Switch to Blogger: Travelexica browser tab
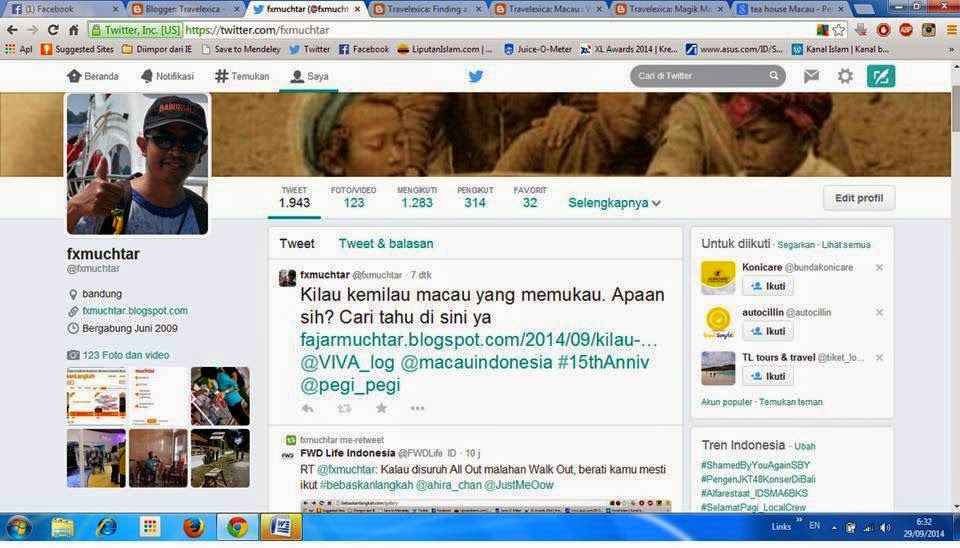 coord(184,9)
